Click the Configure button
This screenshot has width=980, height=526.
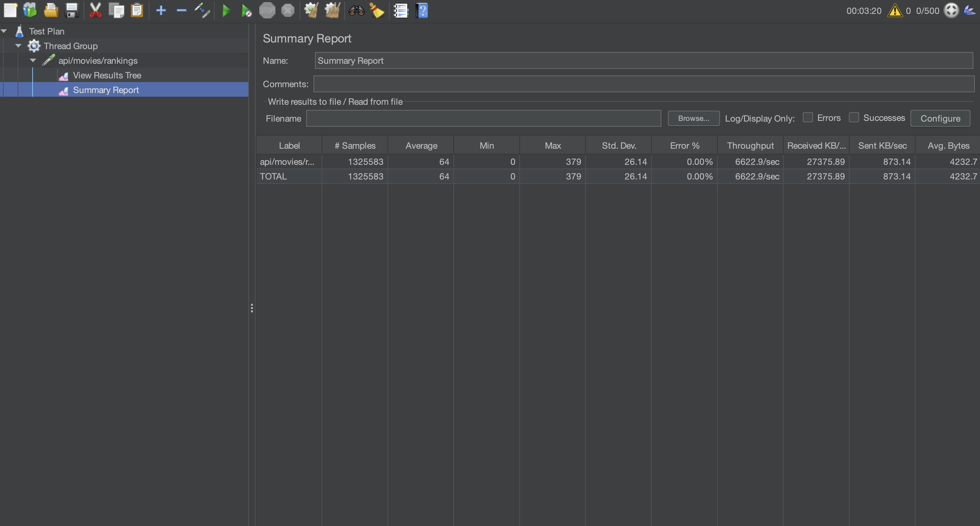coord(940,118)
